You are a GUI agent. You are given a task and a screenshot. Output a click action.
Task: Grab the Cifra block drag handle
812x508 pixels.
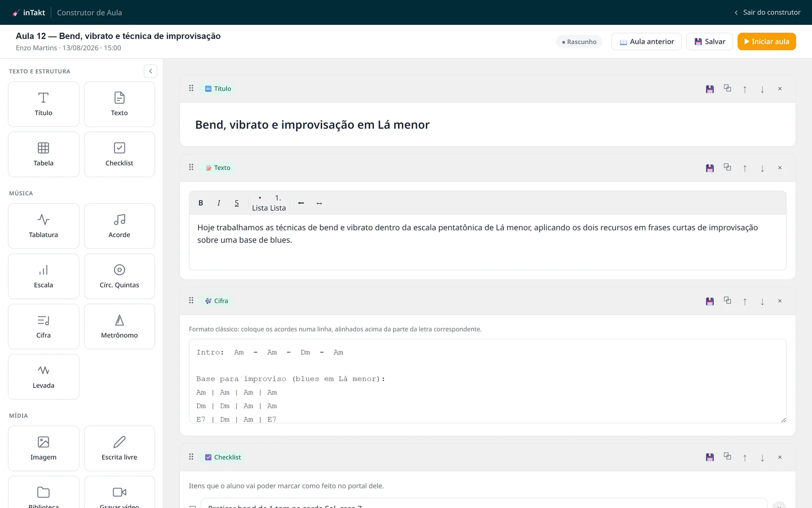coord(191,301)
